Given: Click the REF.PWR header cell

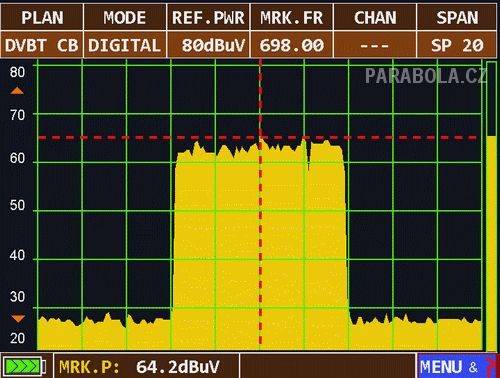Looking at the screenshot, I should [x=208, y=17].
